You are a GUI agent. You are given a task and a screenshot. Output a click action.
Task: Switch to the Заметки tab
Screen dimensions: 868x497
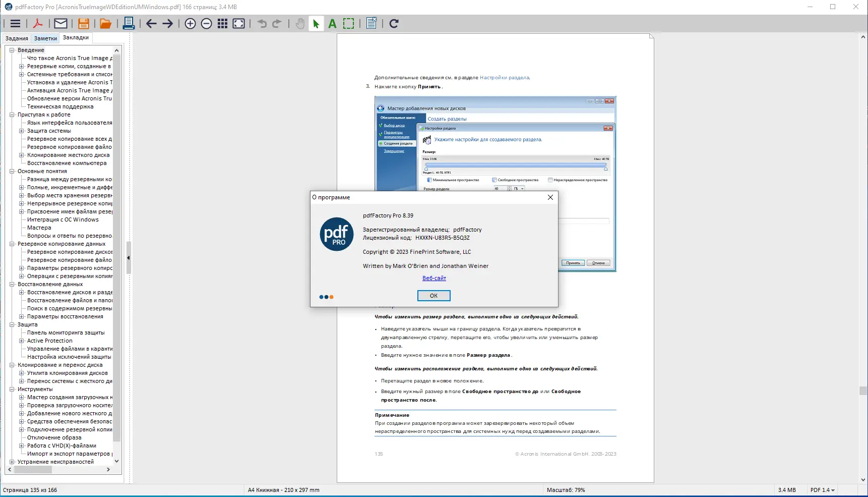45,38
